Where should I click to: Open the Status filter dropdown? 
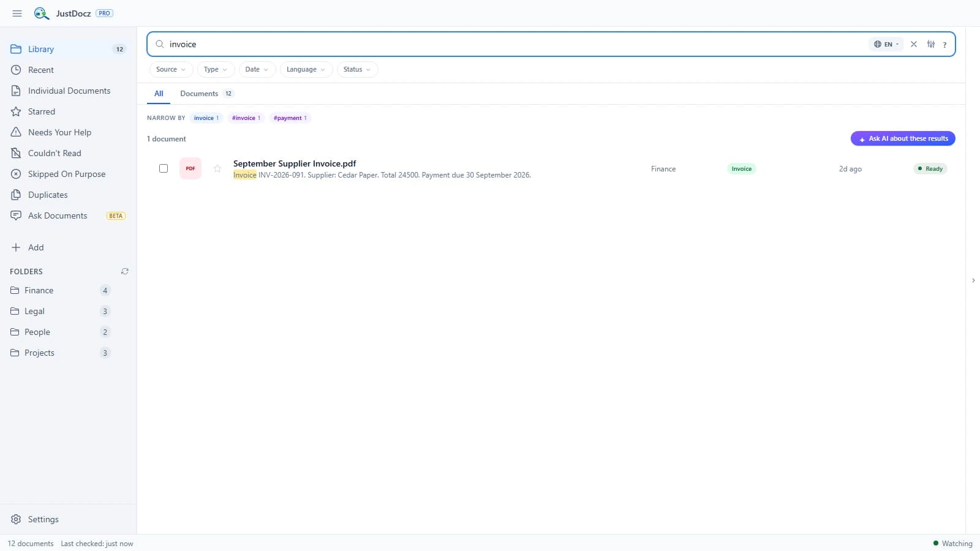357,69
